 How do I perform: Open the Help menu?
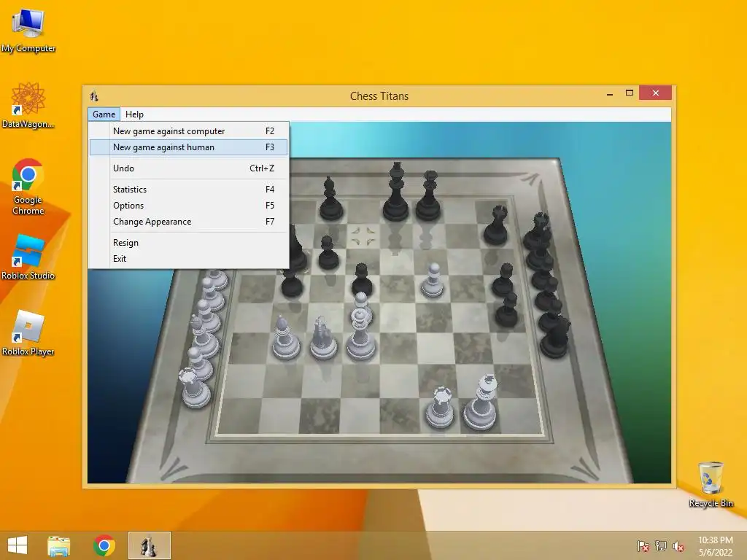pos(134,114)
